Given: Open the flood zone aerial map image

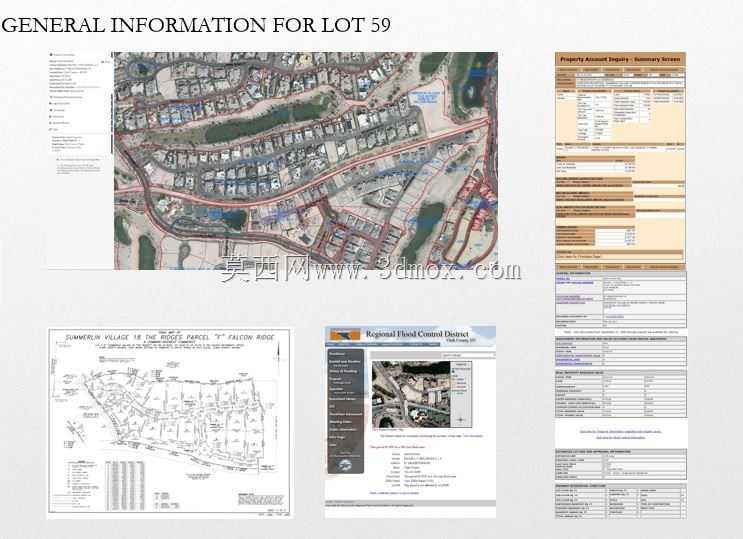Looking at the screenshot, I should coord(411,394).
